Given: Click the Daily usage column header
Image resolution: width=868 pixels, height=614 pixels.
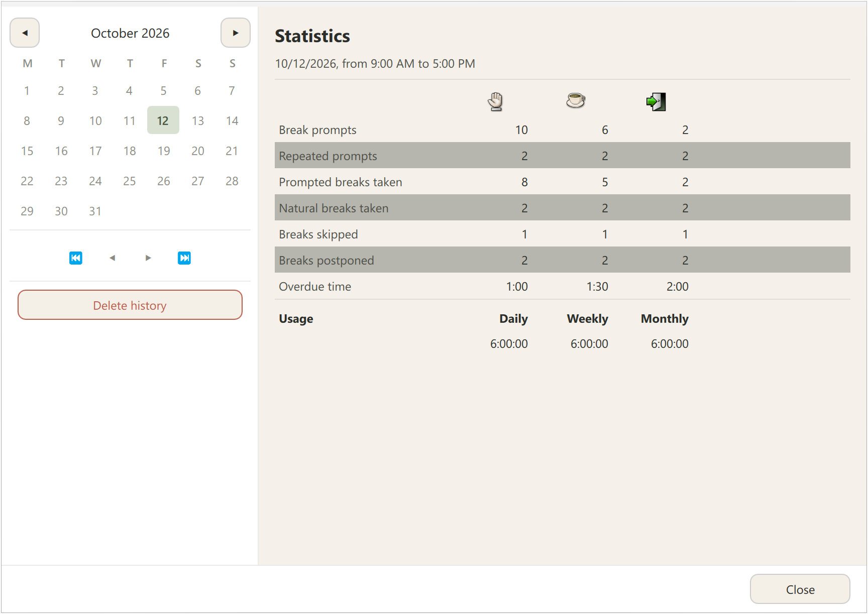Looking at the screenshot, I should point(513,319).
